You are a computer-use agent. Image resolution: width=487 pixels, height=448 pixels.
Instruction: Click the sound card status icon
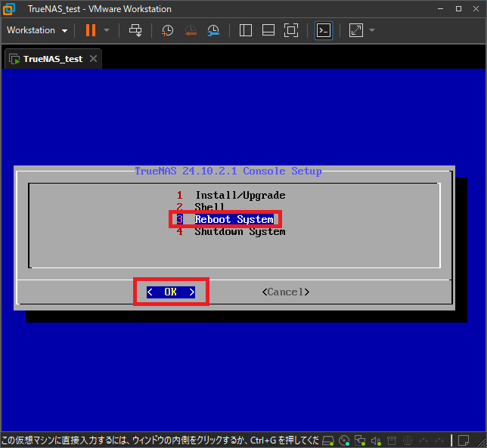click(376, 440)
